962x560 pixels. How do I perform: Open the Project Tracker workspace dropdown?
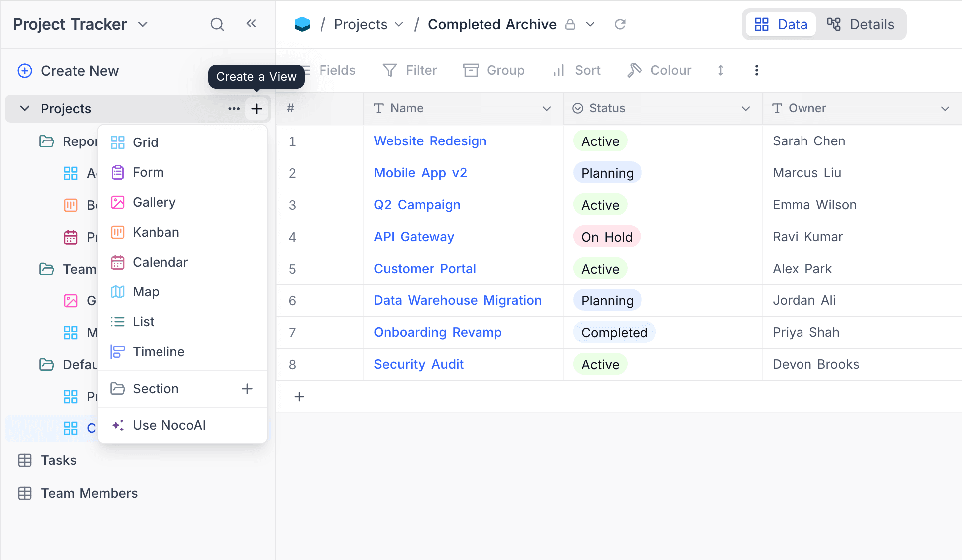click(x=143, y=24)
